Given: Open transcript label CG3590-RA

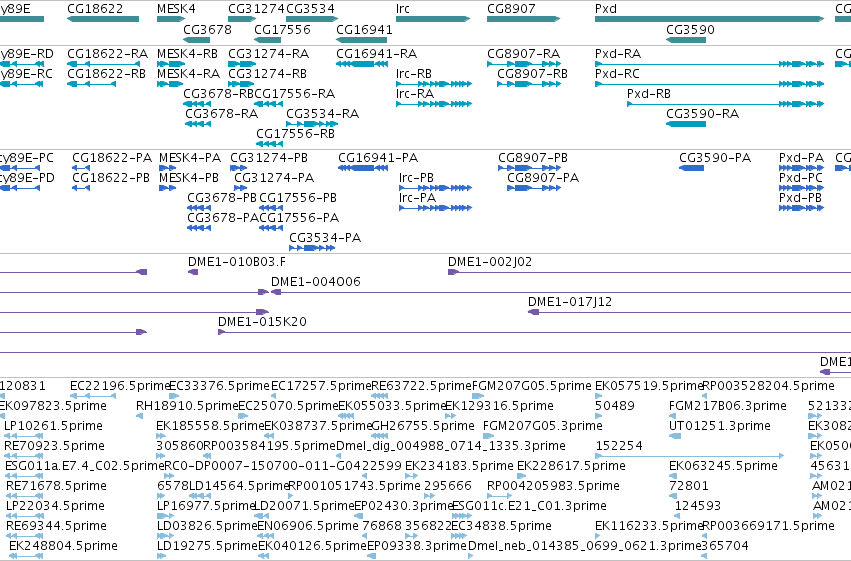Looking at the screenshot, I should (702, 114).
